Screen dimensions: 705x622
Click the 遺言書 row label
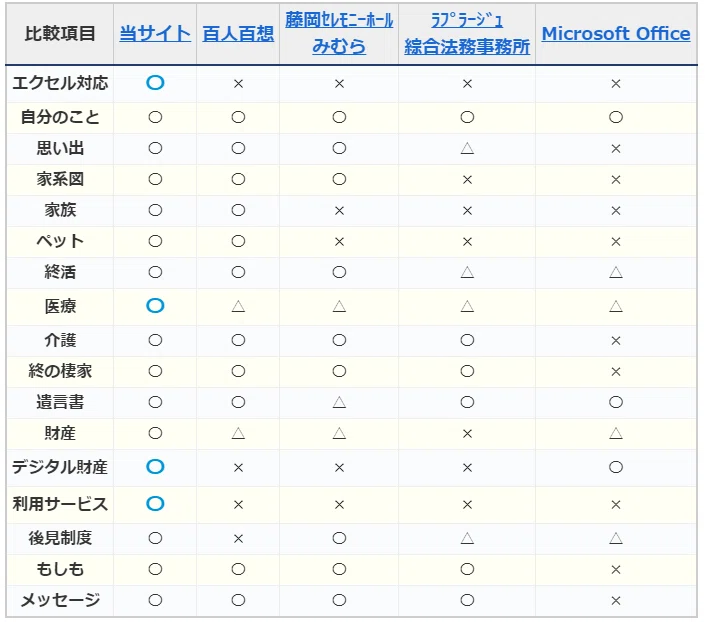pyautogui.click(x=60, y=403)
